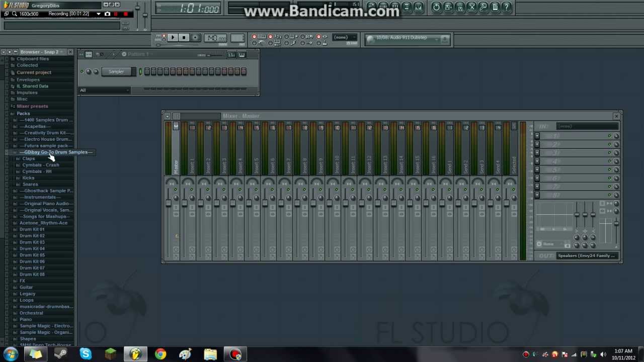The width and height of the screenshot is (644, 362).
Task: Open the playlist view icon in toolbar
Action: tap(371, 7)
